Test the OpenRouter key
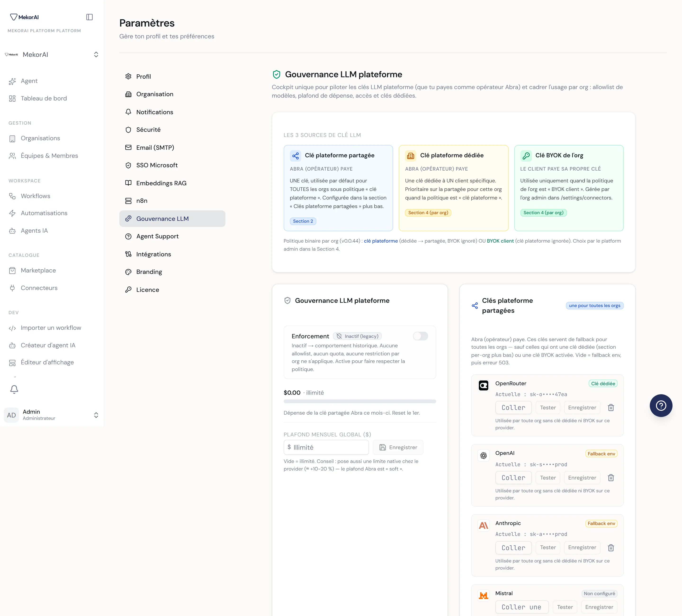This screenshot has width=682, height=616. [548, 408]
